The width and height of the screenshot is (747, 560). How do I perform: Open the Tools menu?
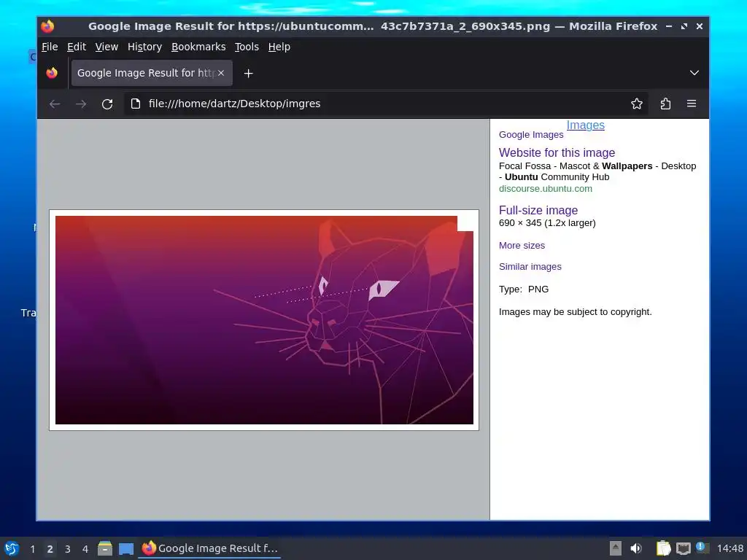[x=247, y=47]
